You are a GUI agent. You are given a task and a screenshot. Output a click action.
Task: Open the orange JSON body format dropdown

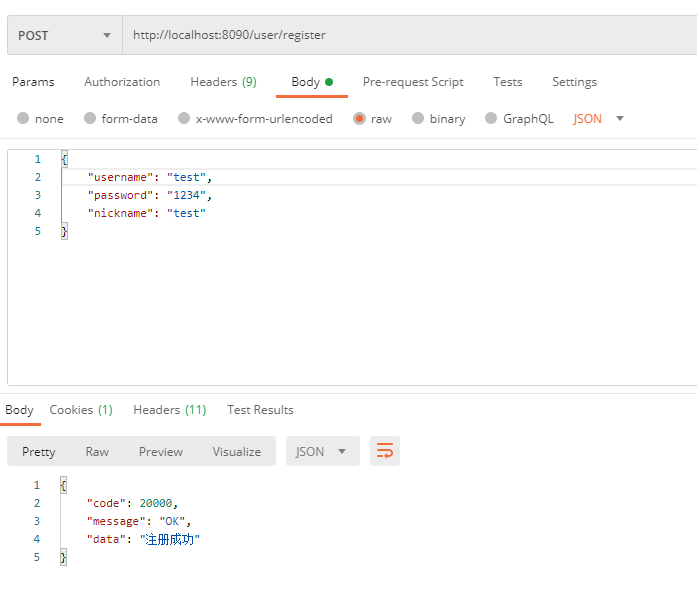(598, 119)
